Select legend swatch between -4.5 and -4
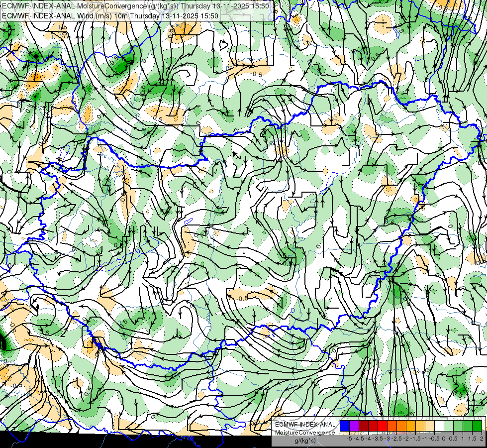Screen dimensions: 487x448 tap(364, 426)
